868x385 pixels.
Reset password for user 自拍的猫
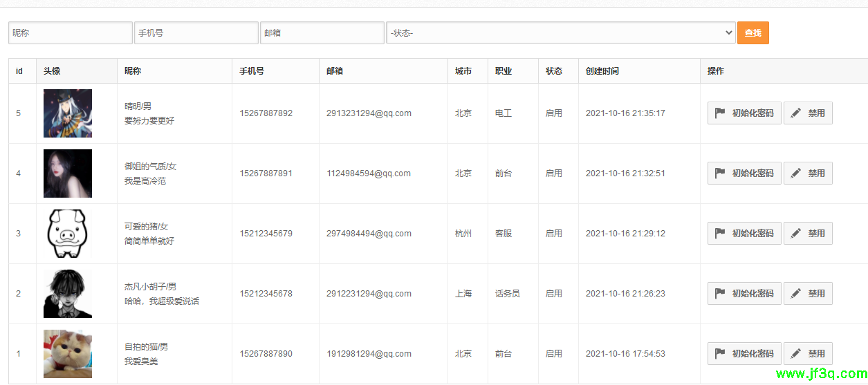(744, 354)
